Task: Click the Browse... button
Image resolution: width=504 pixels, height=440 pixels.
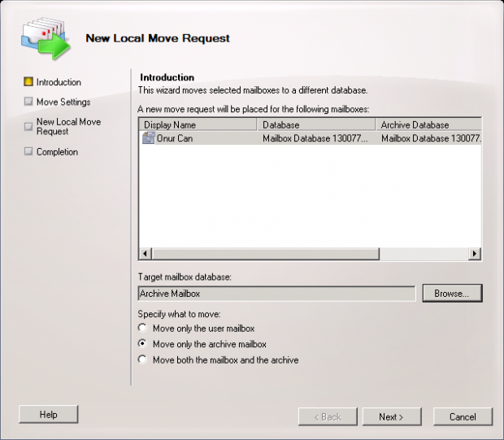Action: pyautogui.click(x=452, y=293)
